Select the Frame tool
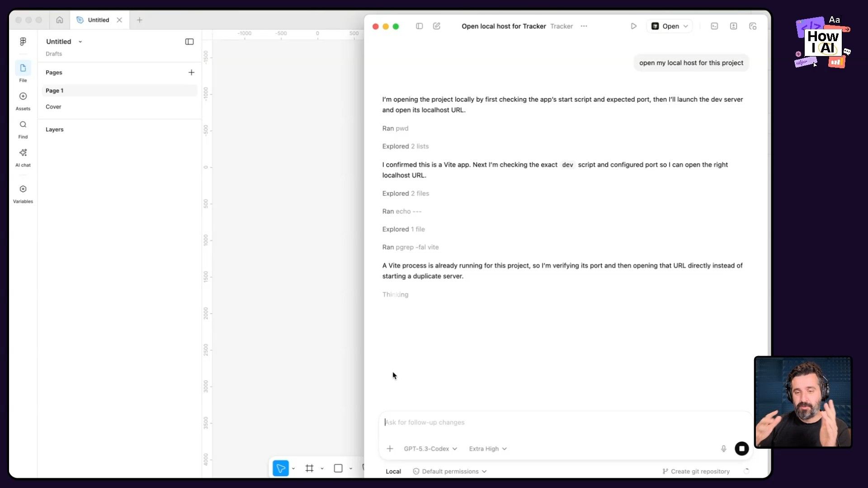868x488 pixels. pyautogui.click(x=310, y=468)
